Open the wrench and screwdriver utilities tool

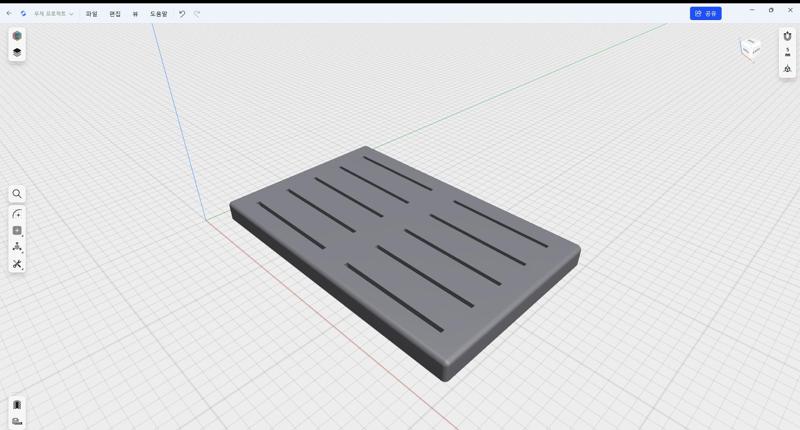click(17, 264)
